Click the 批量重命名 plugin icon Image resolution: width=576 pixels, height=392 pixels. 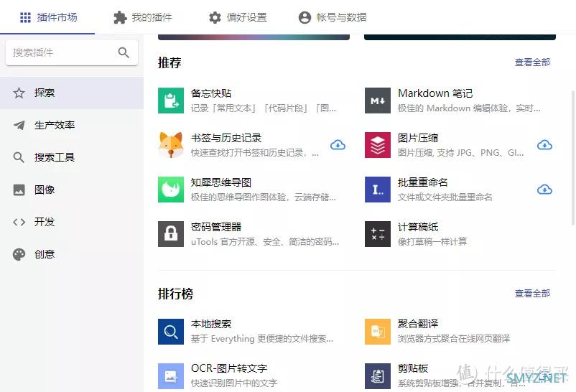click(x=378, y=190)
